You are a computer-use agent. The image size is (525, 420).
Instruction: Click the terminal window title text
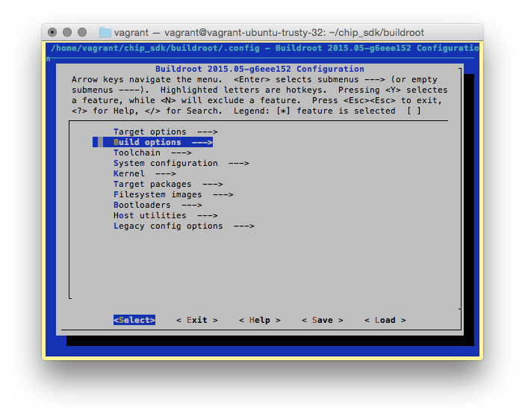coord(269,32)
